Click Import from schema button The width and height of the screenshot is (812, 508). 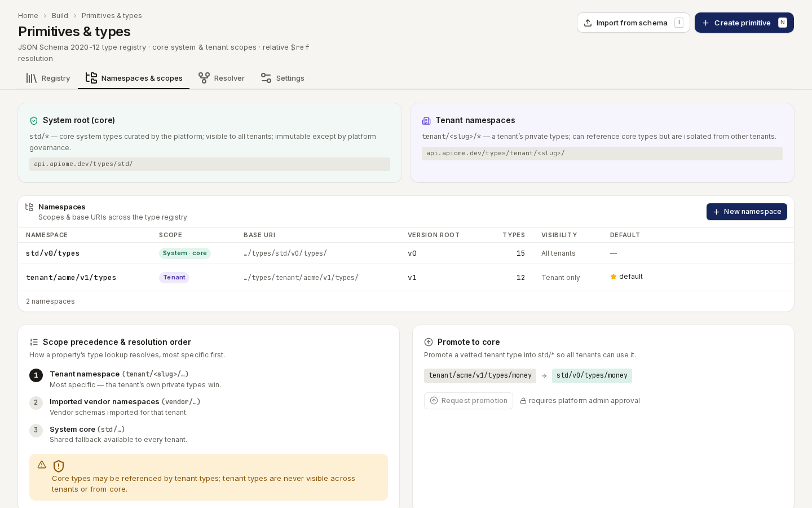(633, 23)
